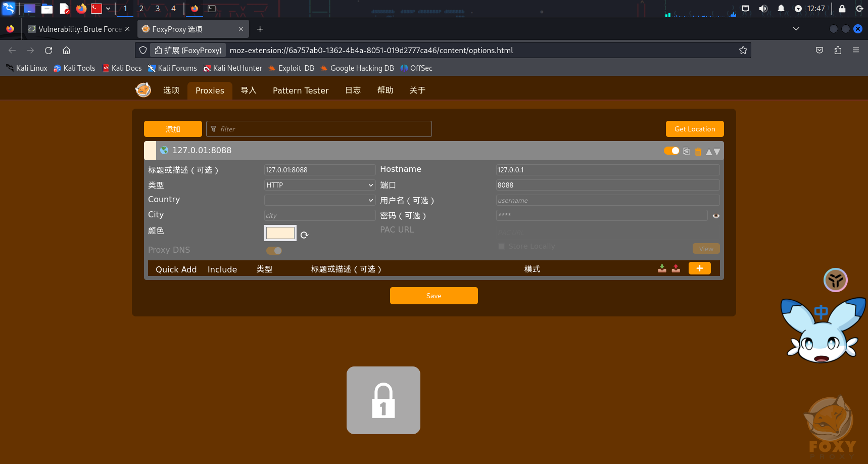Click the reset color refresh icon

pyautogui.click(x=304, y=235)
